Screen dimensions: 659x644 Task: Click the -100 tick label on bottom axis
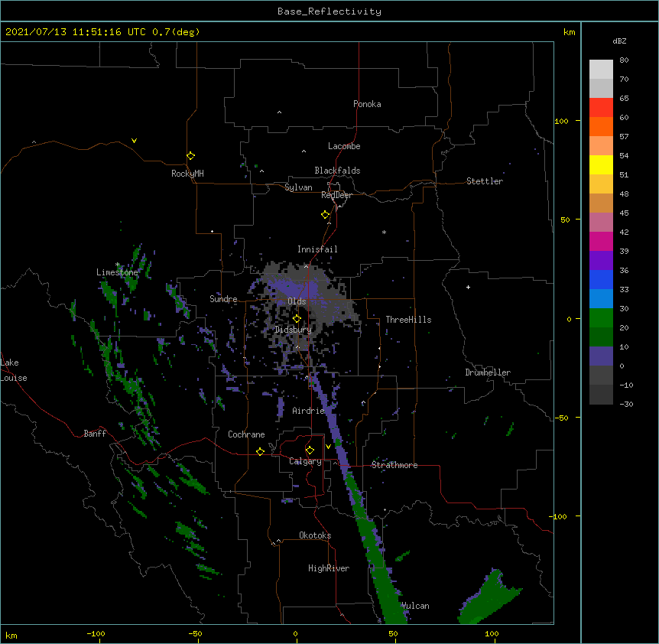click(96, 633)
